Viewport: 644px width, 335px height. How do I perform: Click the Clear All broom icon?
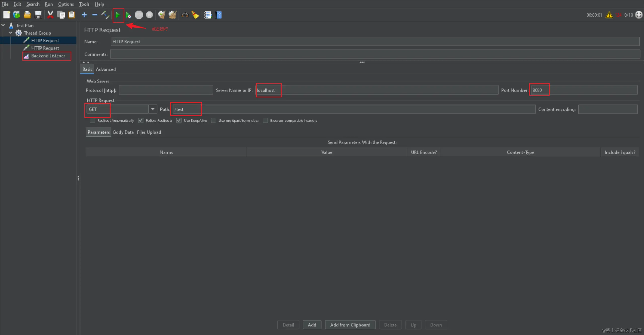[x=172, y=15]
